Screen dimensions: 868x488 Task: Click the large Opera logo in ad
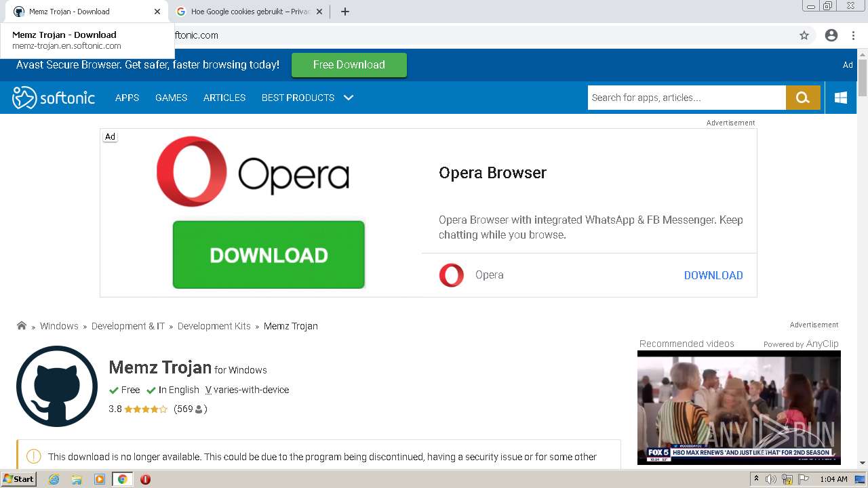(253, 171)
